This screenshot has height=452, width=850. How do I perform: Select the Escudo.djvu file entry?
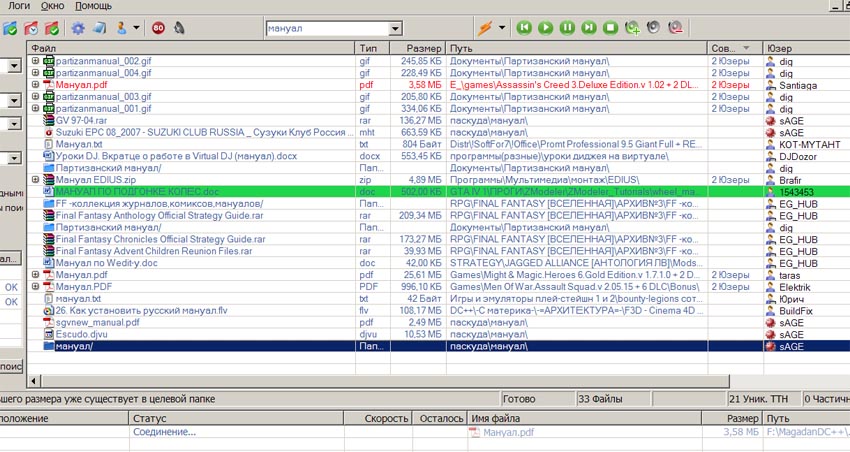click(x=81, y=334)
